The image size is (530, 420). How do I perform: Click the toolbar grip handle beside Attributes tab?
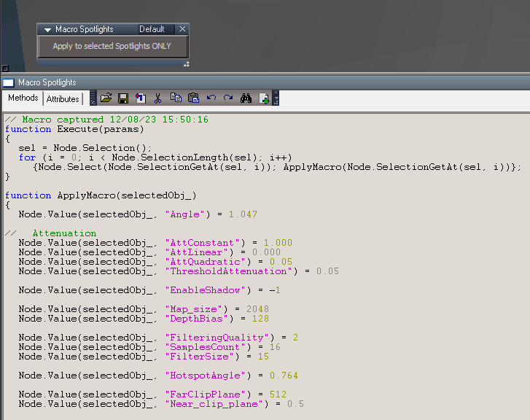pyautogui.click(x=93, y=98)
